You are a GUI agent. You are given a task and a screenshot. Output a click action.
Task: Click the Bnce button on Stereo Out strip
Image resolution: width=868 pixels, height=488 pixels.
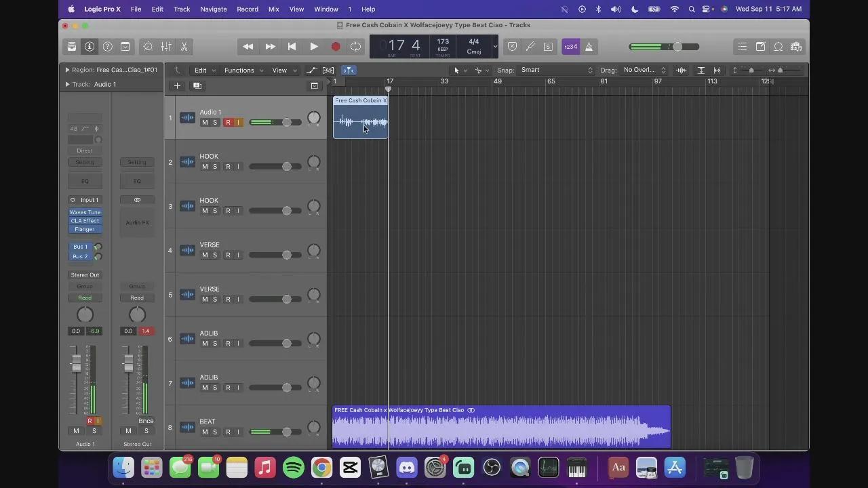point(146,421)
